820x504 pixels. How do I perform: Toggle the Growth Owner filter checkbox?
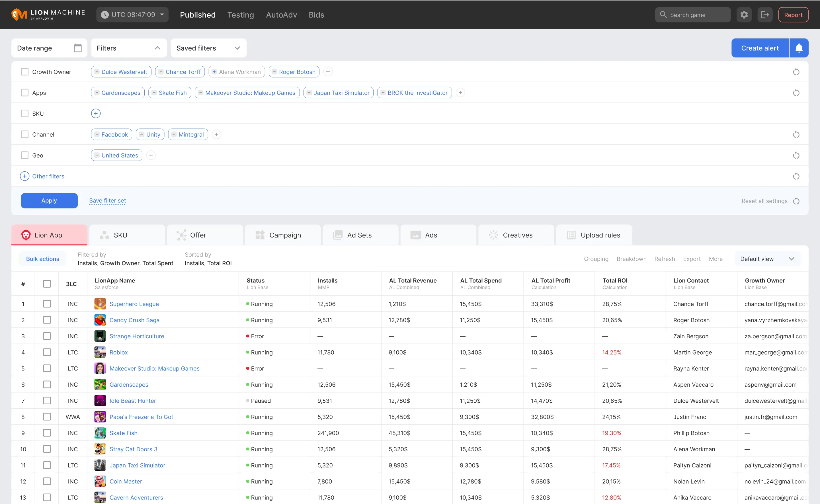pos(25,72)
